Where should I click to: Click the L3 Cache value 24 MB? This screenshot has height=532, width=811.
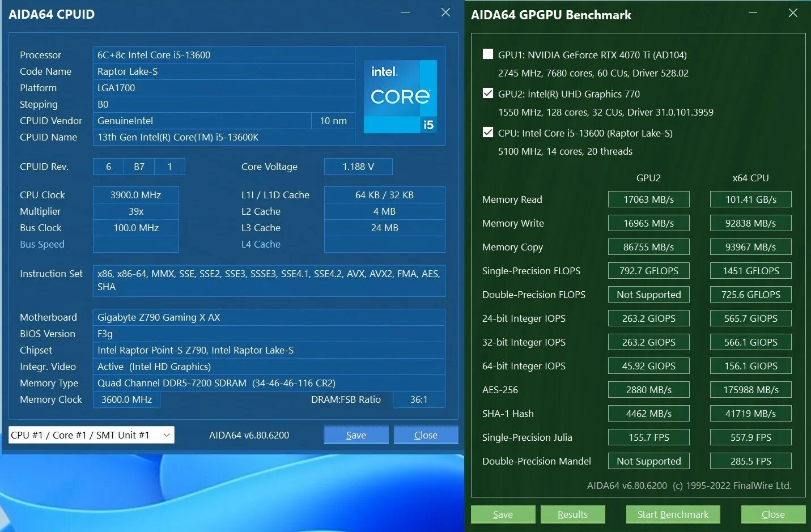click(x=384, y=228)
